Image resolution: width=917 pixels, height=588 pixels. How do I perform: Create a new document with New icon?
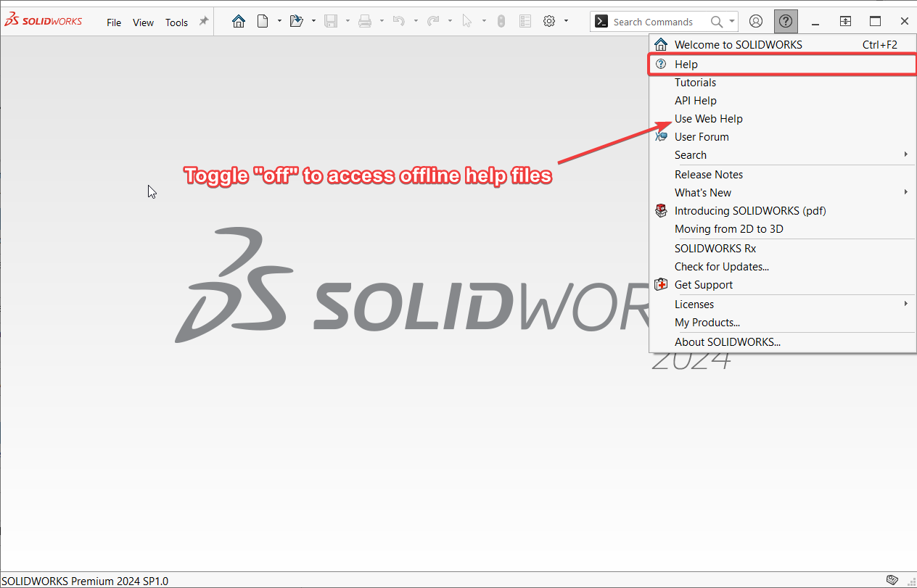pos(263,22)
